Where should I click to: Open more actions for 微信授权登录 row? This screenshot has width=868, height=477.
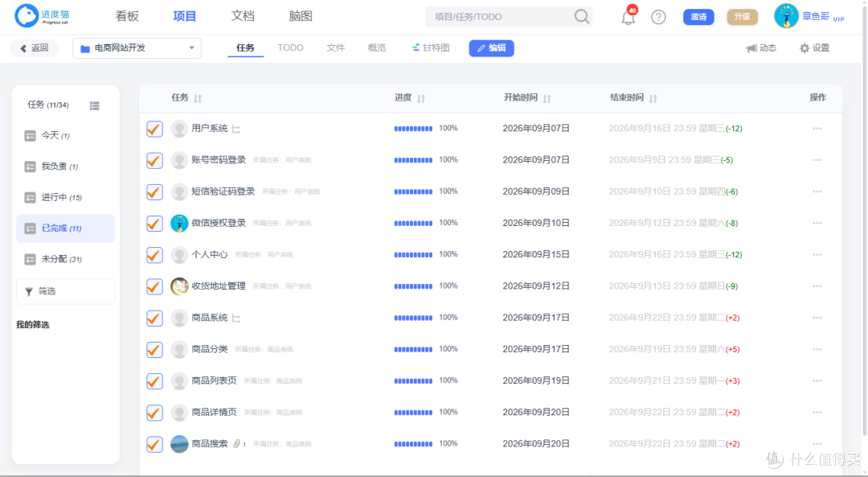[817, 224]
